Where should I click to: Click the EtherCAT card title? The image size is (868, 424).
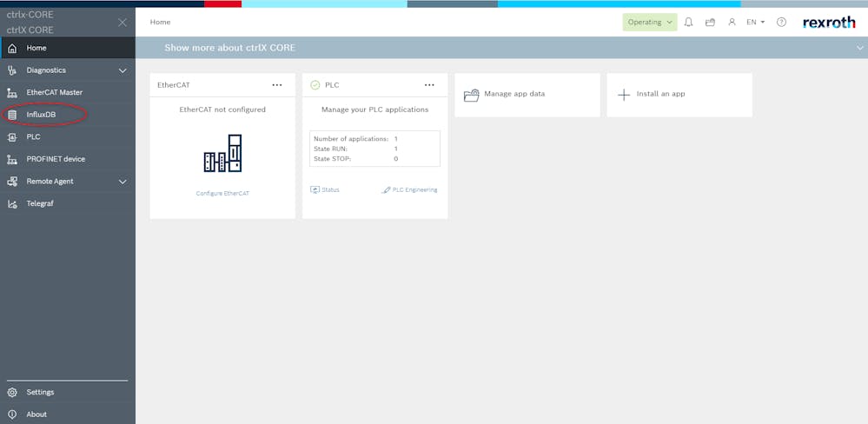pyautogui.click(x=174, y=85)
